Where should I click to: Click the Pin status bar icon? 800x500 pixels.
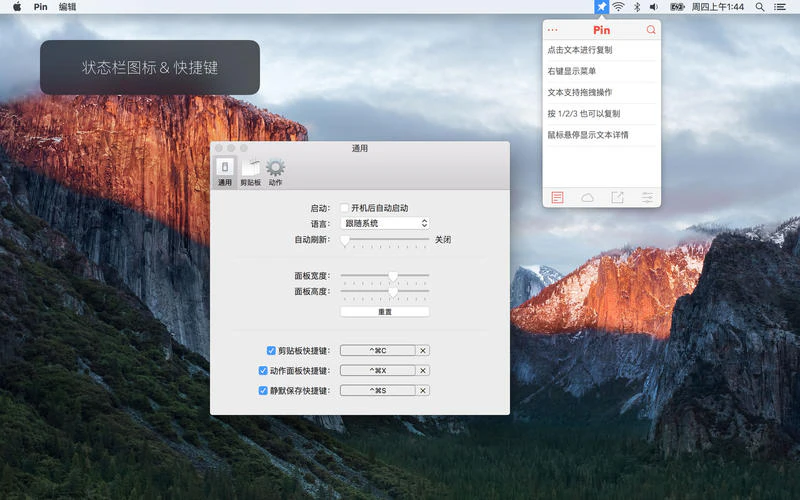point(602,7)
